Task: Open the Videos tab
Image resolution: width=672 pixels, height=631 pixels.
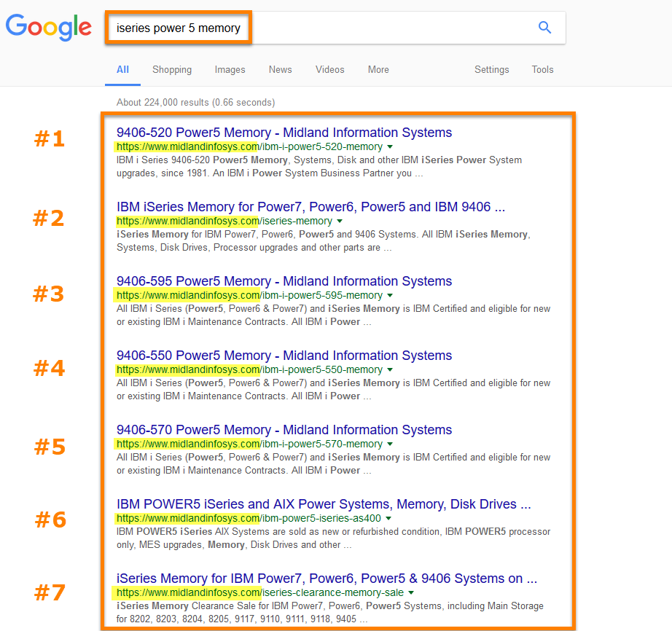Action: [x=329, y=69]
